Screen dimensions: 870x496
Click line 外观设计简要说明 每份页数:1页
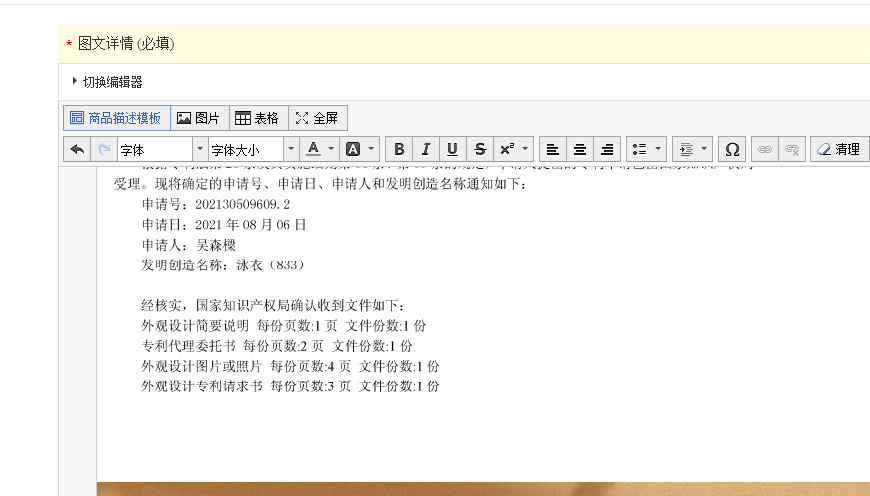pos(284,326)
